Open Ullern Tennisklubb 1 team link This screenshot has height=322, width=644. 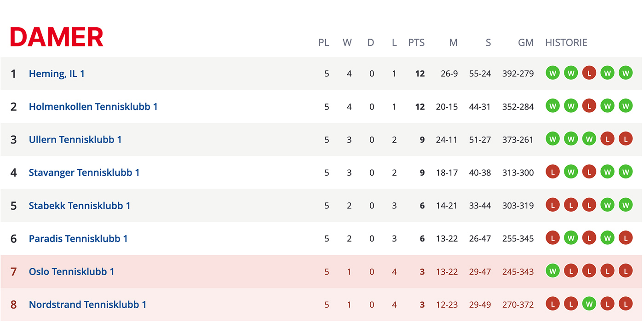coord(75,139)
